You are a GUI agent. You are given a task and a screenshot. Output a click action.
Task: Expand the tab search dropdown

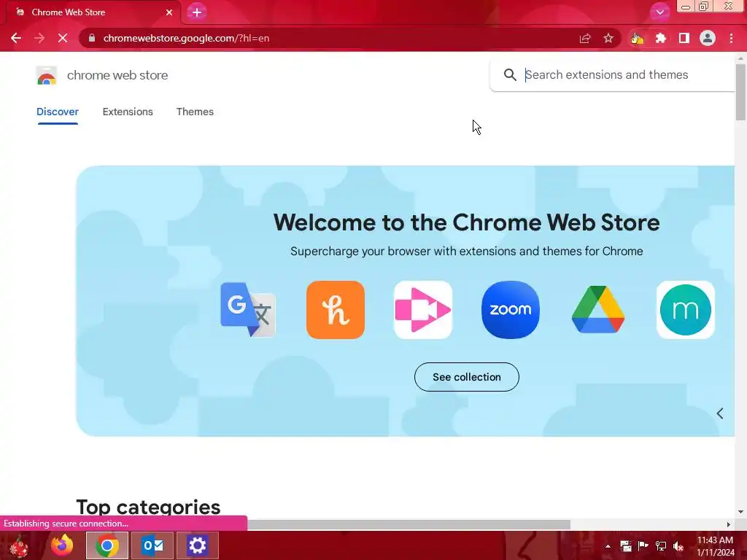(x=659, y=12)
